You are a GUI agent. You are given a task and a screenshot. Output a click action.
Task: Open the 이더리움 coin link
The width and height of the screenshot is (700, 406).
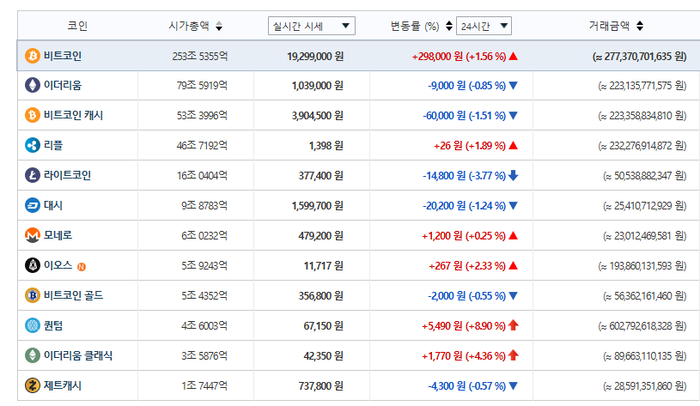62,85
